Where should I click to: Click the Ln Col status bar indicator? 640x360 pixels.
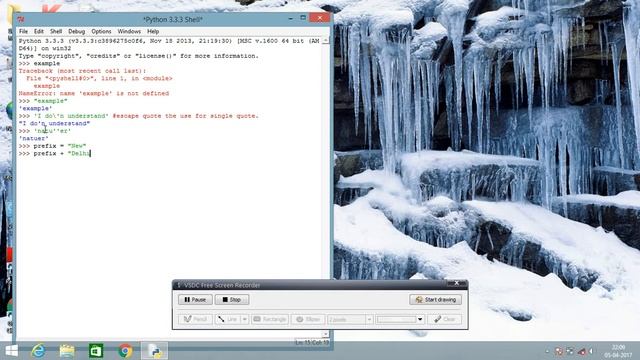point(312,342)
